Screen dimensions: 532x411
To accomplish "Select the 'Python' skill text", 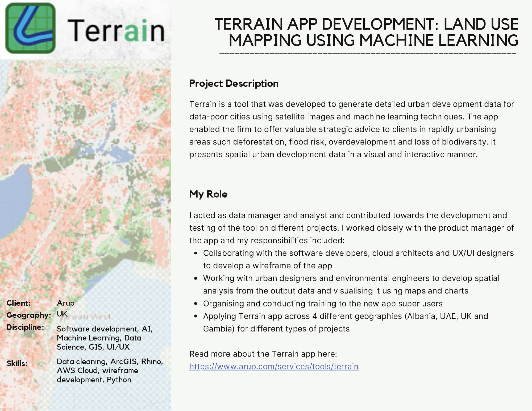I will click(119, 379).
